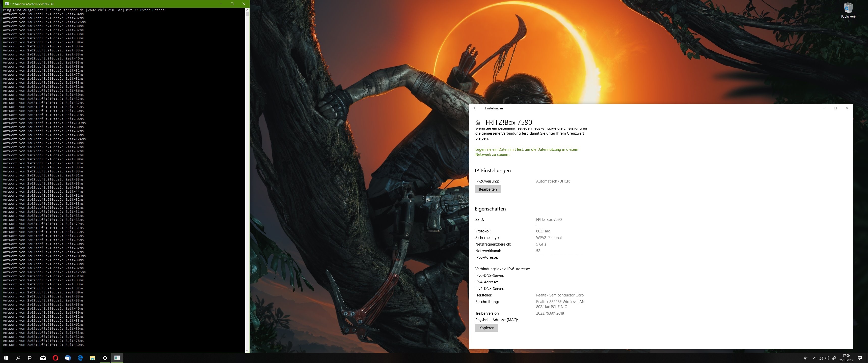Expand the hidden tray icons chevron
This screenshot has height=363, width=868.
(815, 358)
